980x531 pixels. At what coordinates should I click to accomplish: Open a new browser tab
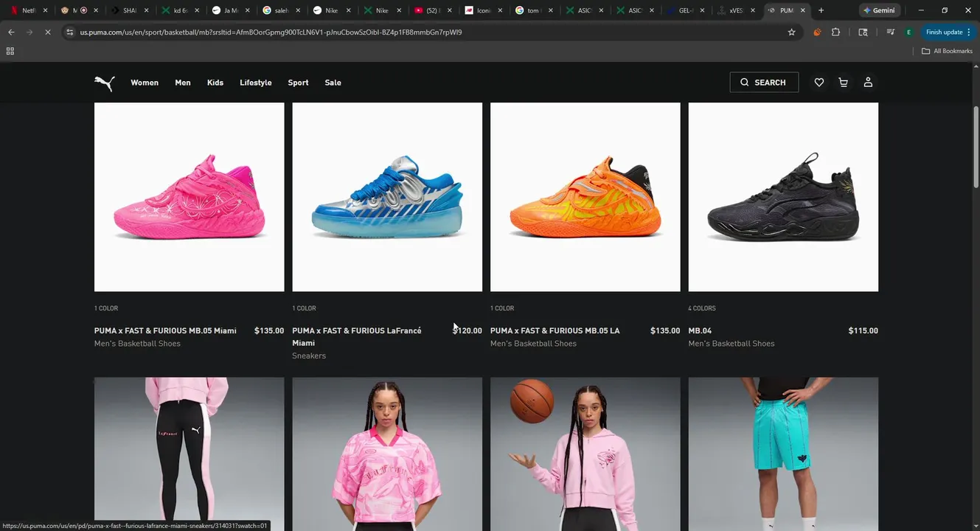(x=821, y=10)
